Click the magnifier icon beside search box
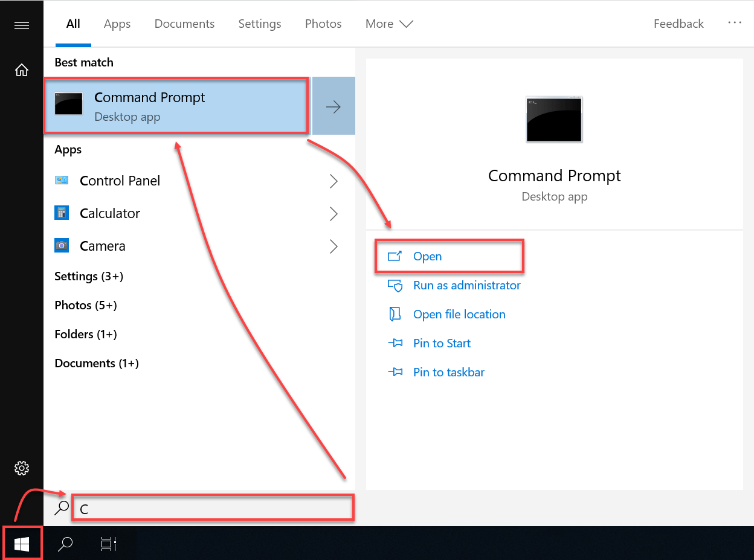 coord(61,508)
